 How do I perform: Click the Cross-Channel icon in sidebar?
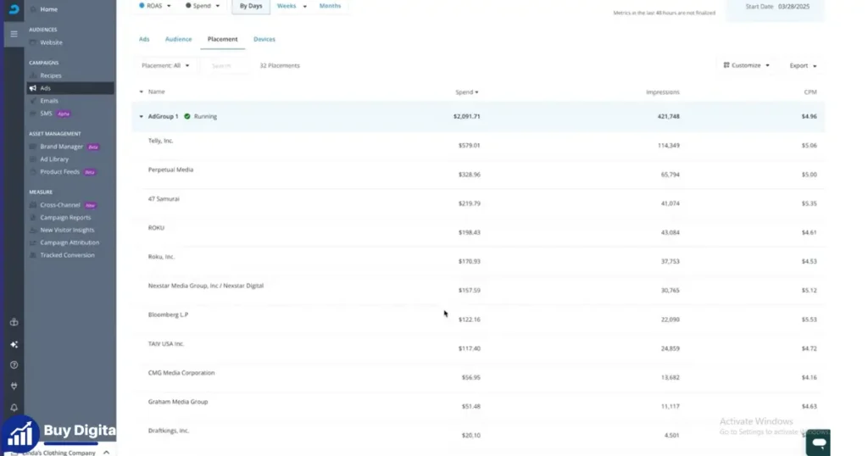coord(33,205)
